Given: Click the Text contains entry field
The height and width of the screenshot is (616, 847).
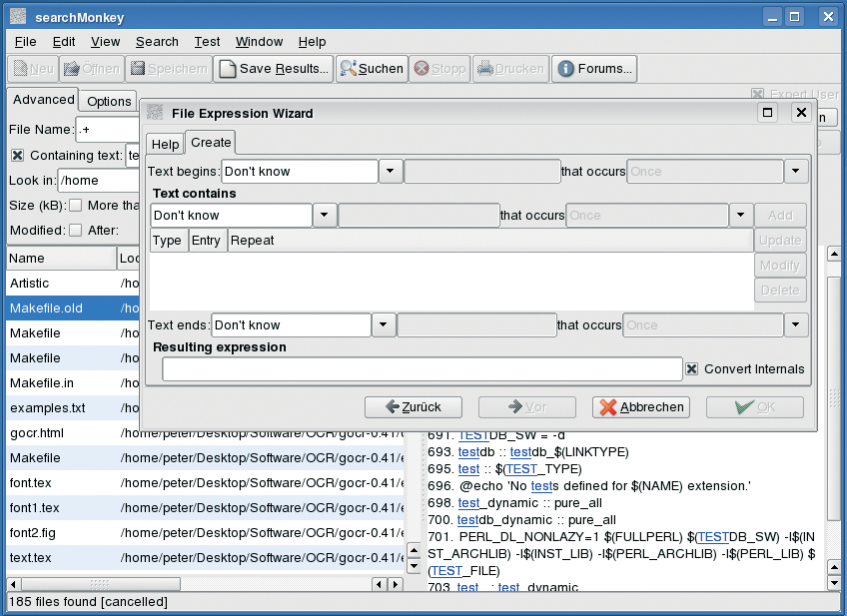Looking at the screenshot, I should click(419, 215).
